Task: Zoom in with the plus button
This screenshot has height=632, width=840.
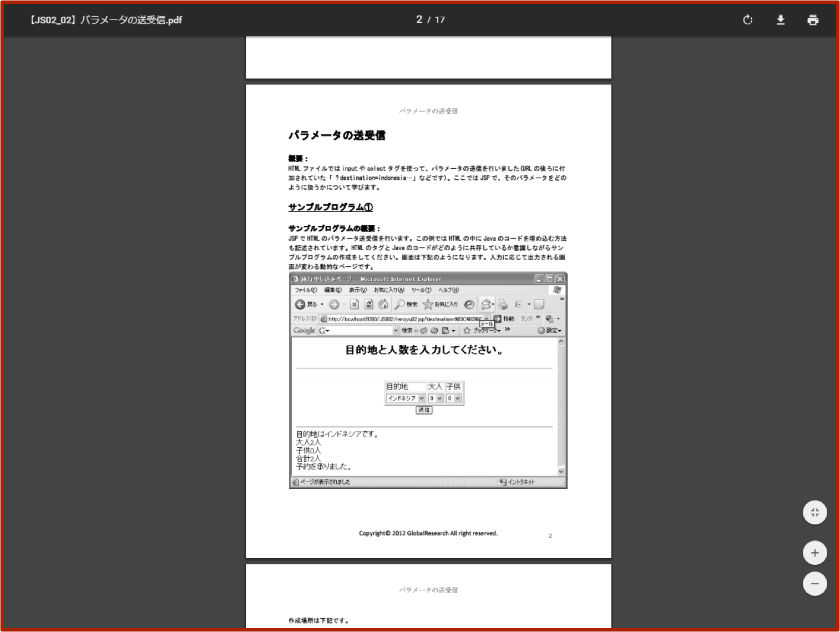Action: click(x=814, y=553)
